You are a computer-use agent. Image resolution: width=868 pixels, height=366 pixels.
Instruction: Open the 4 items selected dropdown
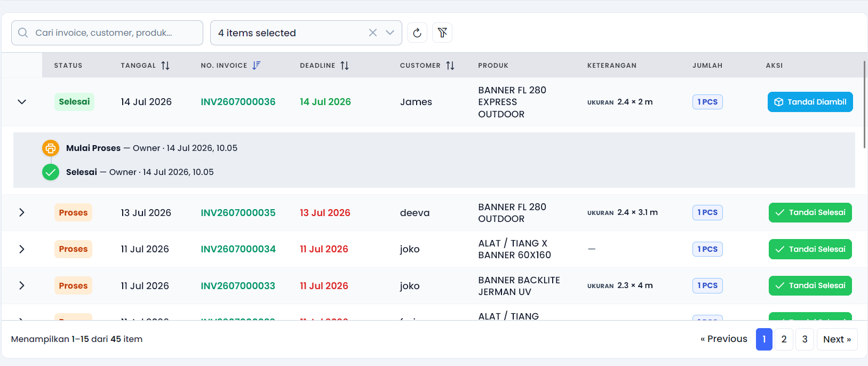click(390, 33)
